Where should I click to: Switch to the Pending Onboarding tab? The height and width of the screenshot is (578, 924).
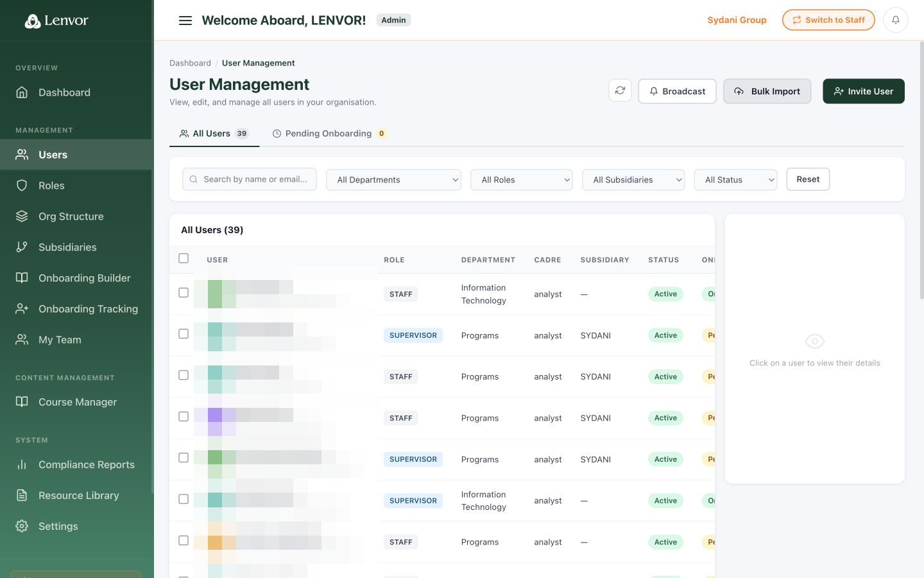(329, 134)
